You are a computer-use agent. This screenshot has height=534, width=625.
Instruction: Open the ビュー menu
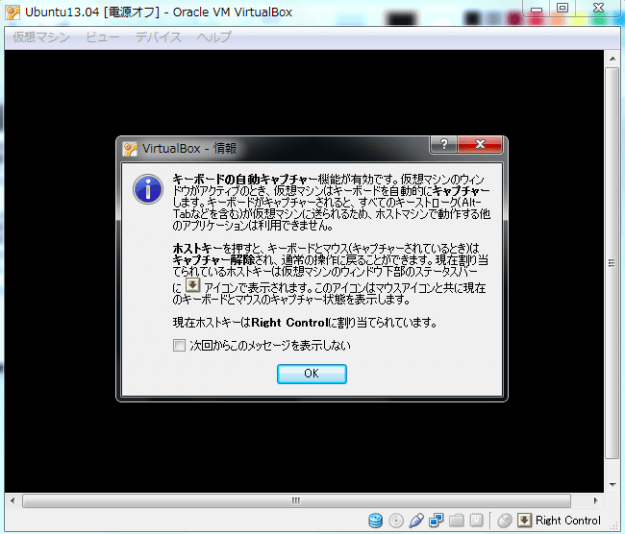[x=102, y=37]
